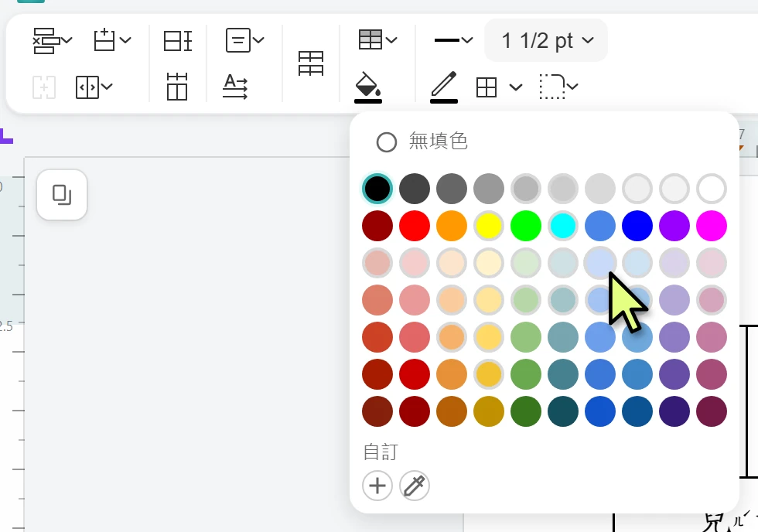The width and height of the screenshot is (758, 532).
Task: Open the 1 1/2 pt line width dropdown
Action: tap(546, 40)
